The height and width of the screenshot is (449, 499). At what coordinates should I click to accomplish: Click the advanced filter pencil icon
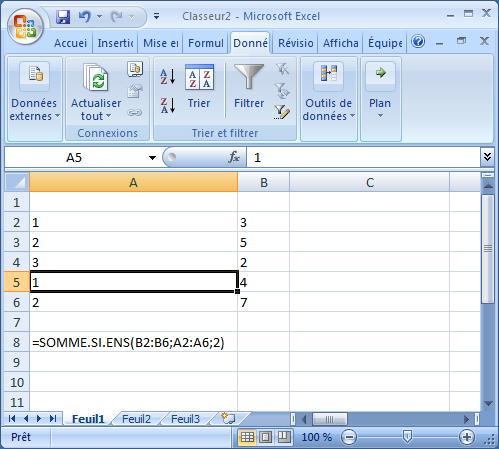tap(282, 112)
